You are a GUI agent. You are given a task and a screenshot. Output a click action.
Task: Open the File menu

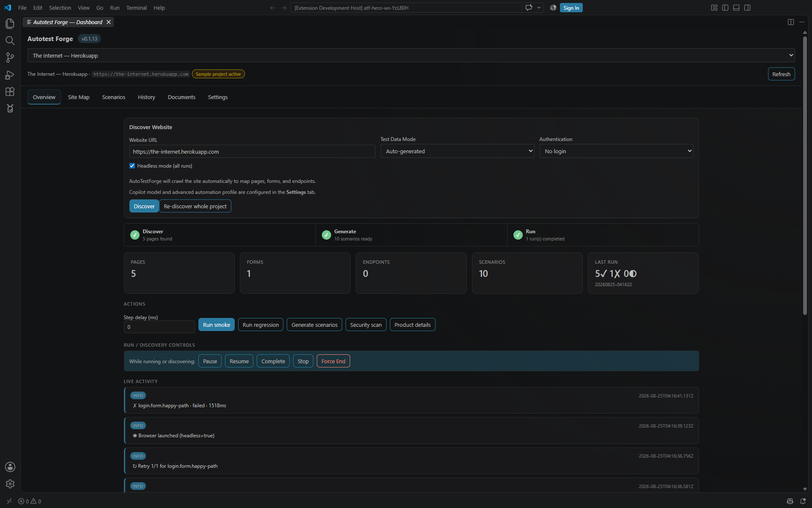pos(22,8)
